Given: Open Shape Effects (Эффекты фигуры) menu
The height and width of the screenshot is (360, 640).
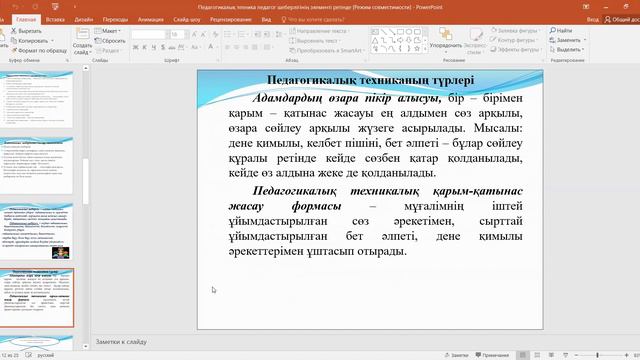Looking at the screenshot, I should point(516,49).
